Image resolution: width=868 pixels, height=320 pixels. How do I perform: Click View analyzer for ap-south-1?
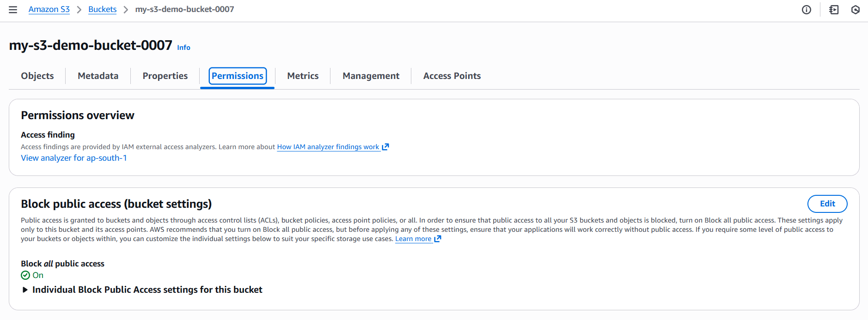click(74, 158)
